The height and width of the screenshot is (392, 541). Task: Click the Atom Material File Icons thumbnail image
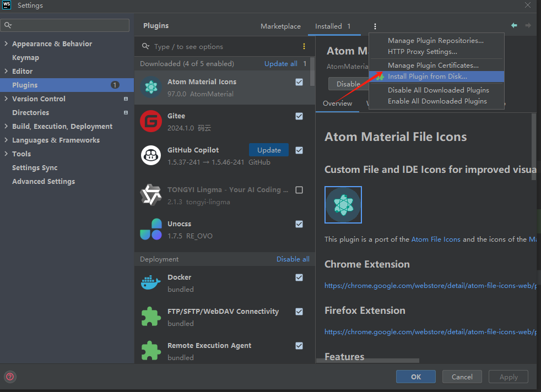pos(343,205)
